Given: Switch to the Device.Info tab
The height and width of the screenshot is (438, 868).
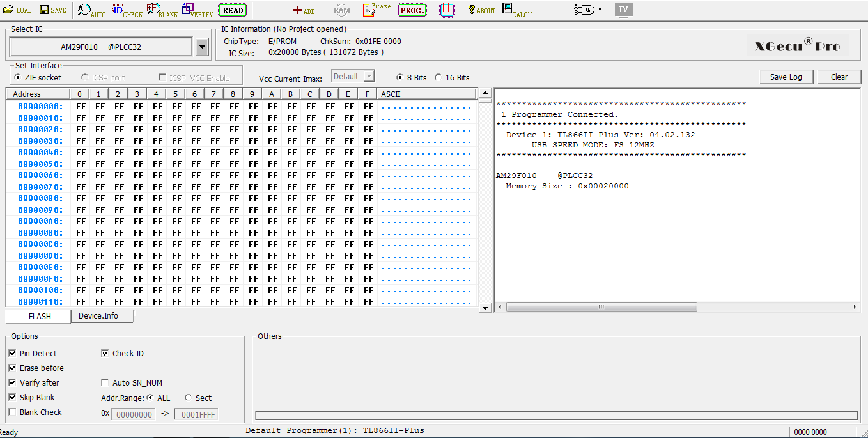Looking at the screenshot, I should (x=101, y=315).
